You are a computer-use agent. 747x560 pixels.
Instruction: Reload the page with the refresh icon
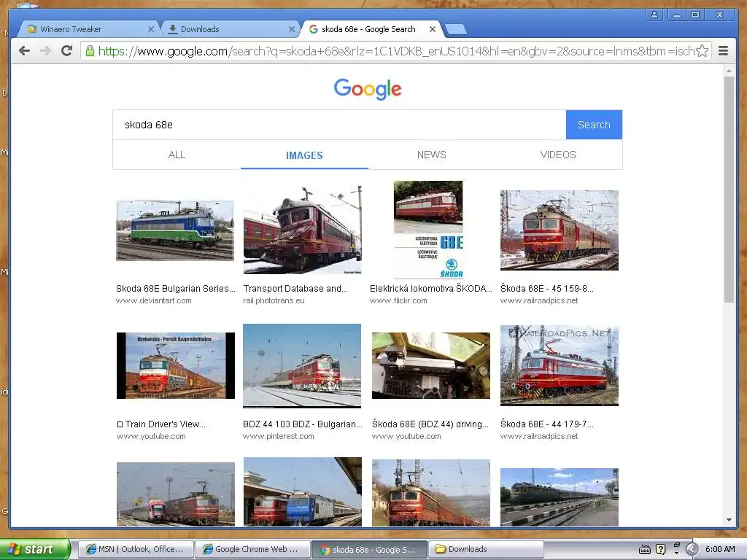(x=66, y=51)
